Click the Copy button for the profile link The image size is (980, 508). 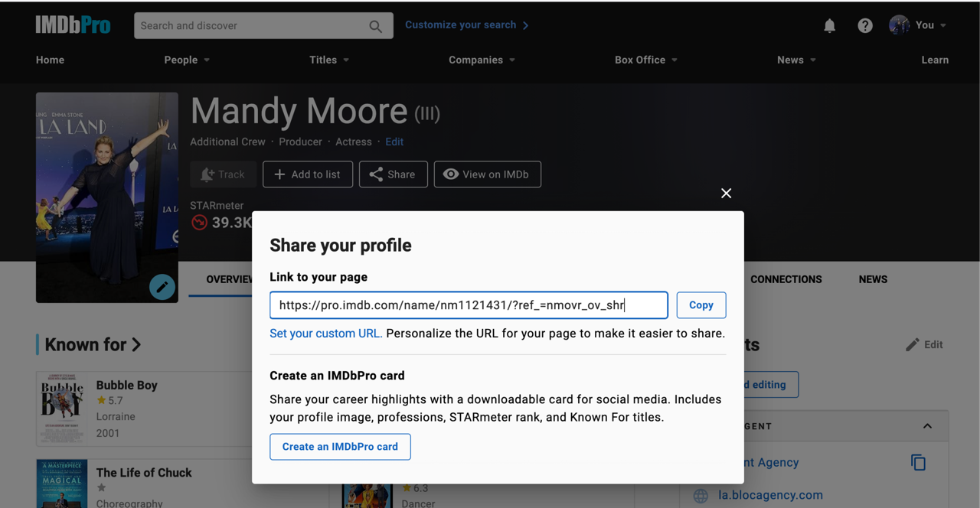[701, 304]
